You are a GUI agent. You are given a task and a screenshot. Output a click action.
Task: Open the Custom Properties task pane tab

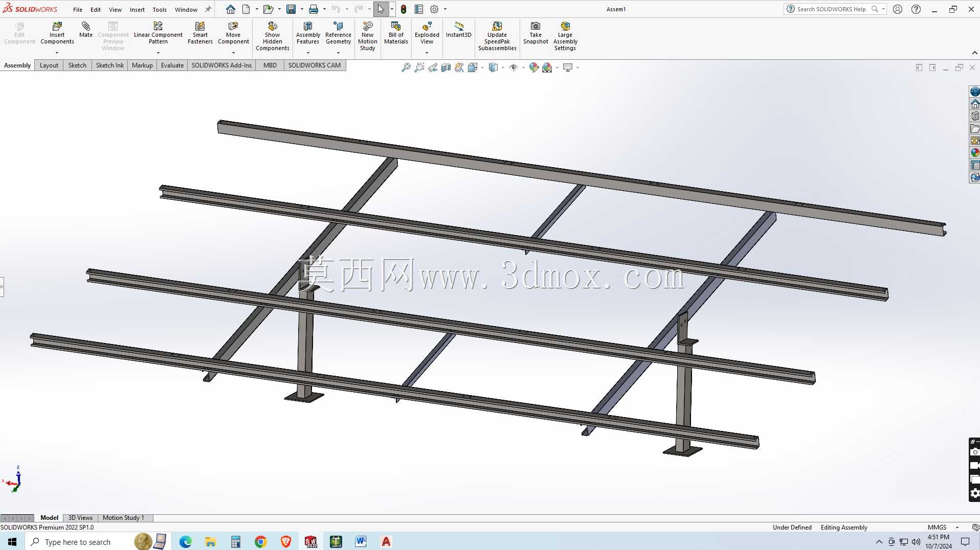tap(975, 165)
